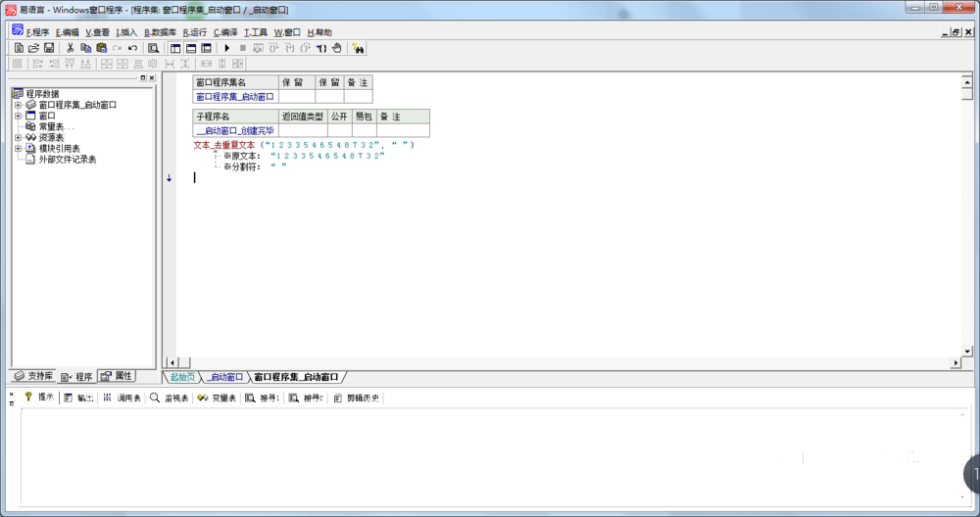Click the binoculars search icon in toolbar
Screen dimensions: 980x517
359,48
